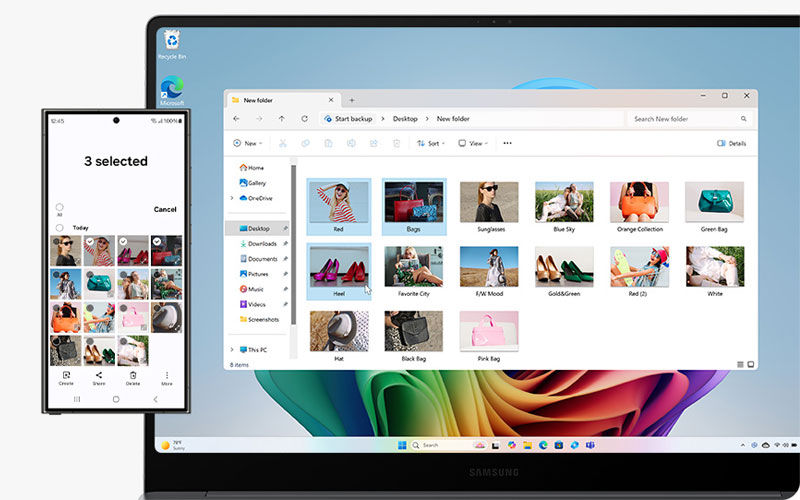
Task: Toggle the Today group selection circle
Action: point(60,228)
